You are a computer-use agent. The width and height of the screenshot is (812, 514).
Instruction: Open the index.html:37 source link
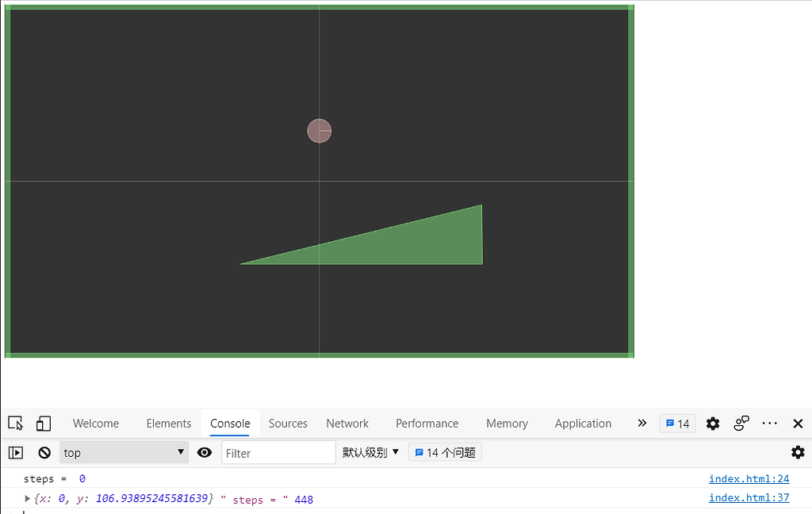click(749, 497)
